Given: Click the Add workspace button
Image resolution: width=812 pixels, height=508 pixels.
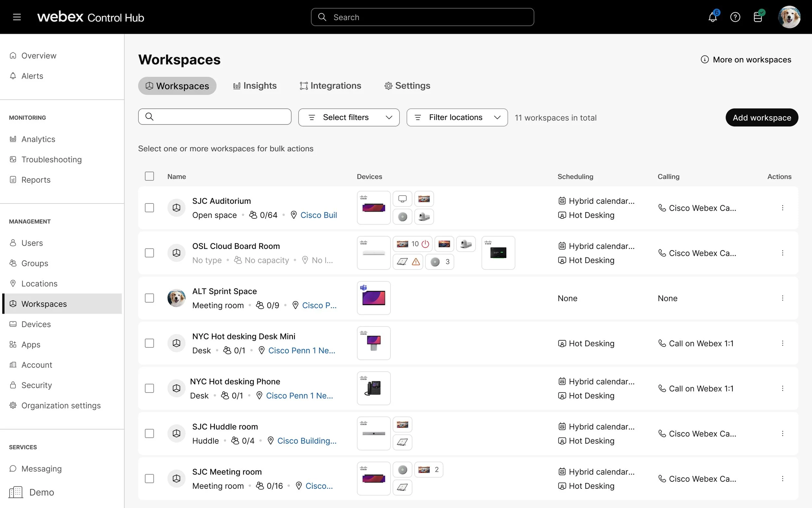Looking at the screenshot, I should pyautogui.click(x=761, y=117).
